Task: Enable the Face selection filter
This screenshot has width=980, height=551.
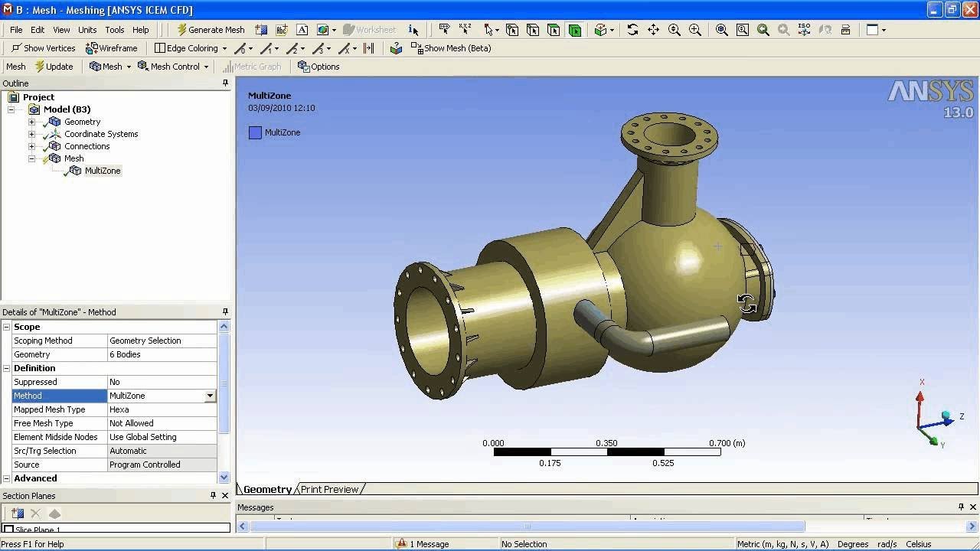Action: pyautogui.click(x=554, y=30)
